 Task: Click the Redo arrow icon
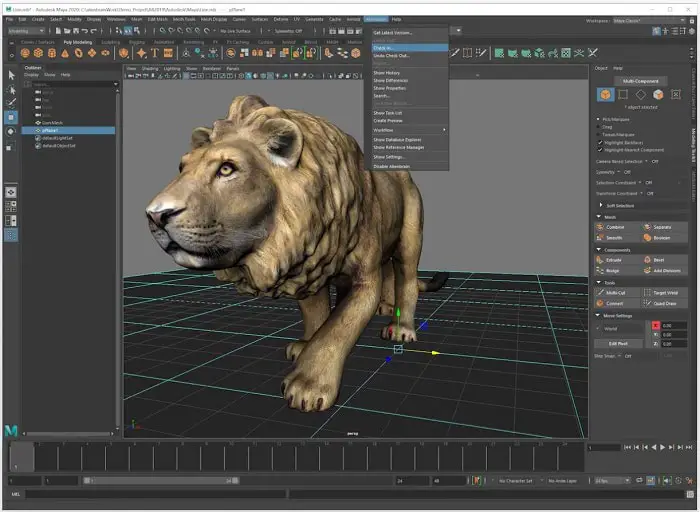click(93, 31)
